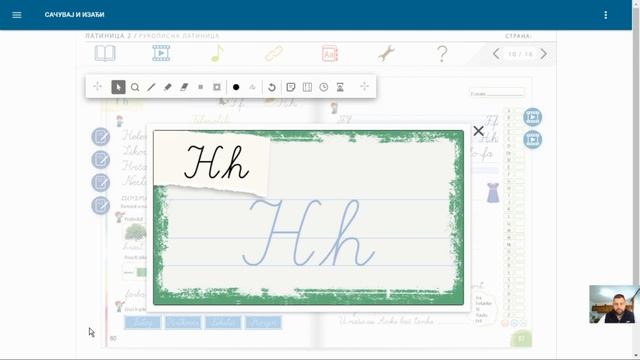Select the highlighter marker tool
Viewport: 640px width, 360px height.
click(168, 87)
